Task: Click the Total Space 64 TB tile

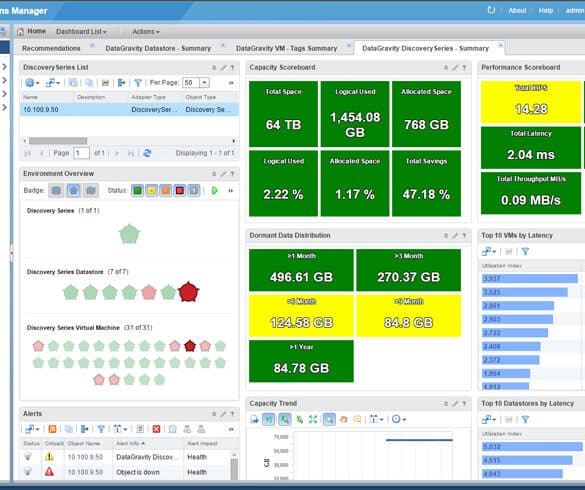Action: [x=284, y=114]
